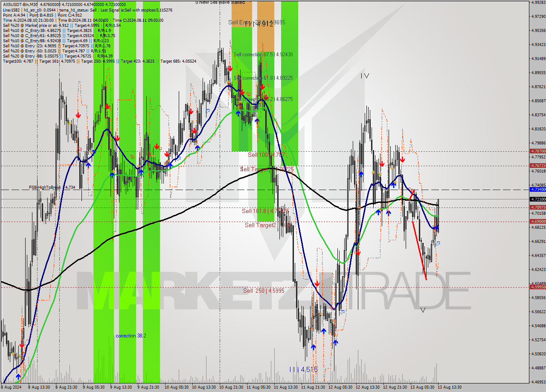Click the 'Sell Target2' chart label
Image resolution: width=546 pixels, height=392 pixels.
coord(268,225)
